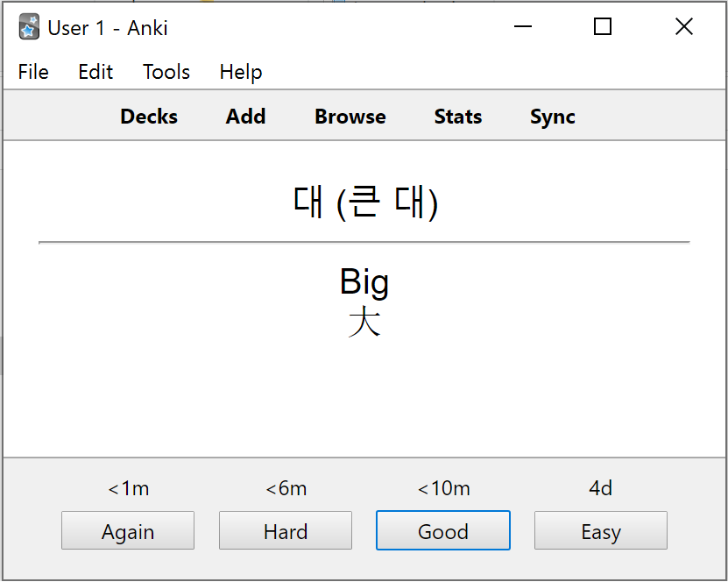Go to the Decks screen
Viewport: 728px width, 582px height.
pyautogui.click(x=149, y=116)
